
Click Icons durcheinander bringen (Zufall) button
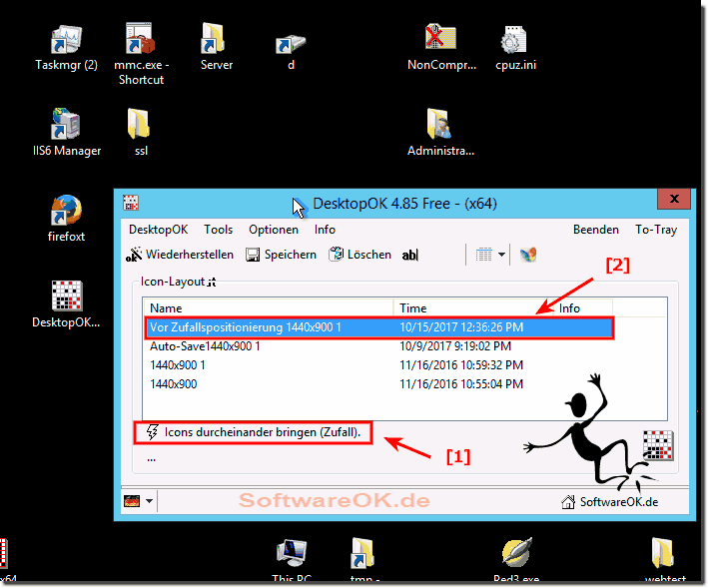(254, 432)
